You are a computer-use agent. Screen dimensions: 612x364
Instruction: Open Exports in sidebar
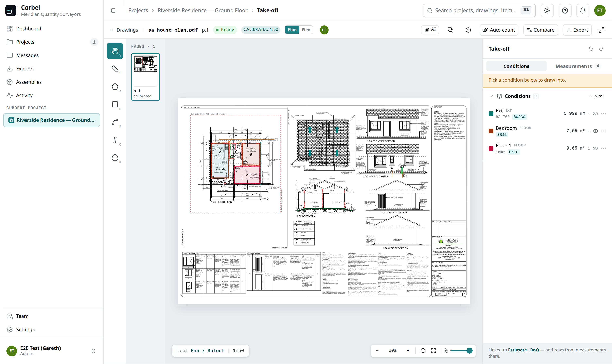click(x=52, y=69)
